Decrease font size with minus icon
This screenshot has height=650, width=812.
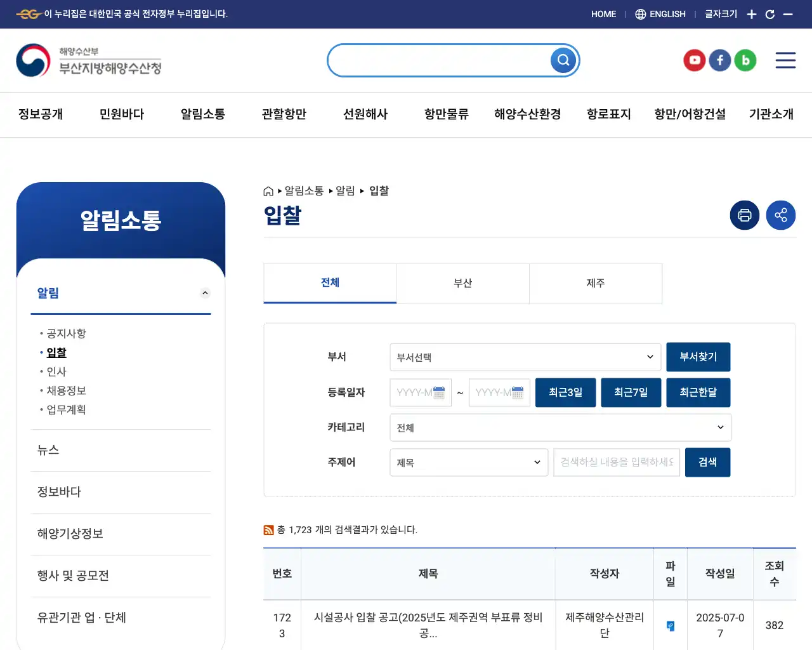(x=788, y=14)
